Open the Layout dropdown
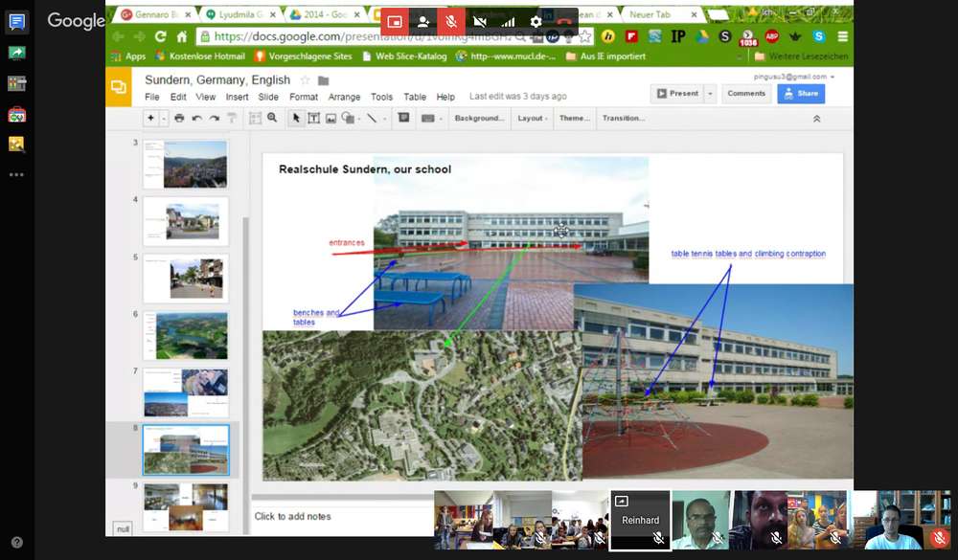Screen dimensions: 958x560 532,119
